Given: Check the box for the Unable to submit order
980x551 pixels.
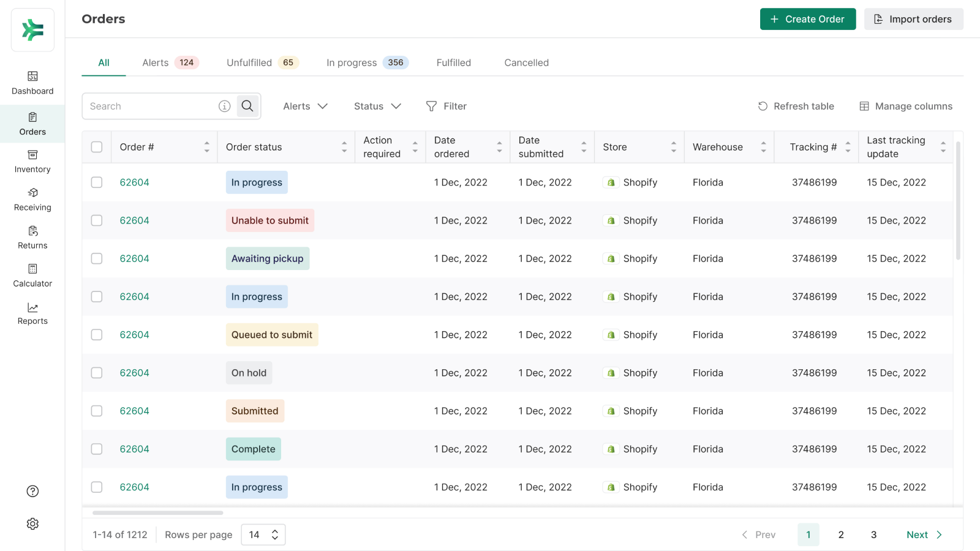Looking at the screenshot, I should tap(97, 220).
